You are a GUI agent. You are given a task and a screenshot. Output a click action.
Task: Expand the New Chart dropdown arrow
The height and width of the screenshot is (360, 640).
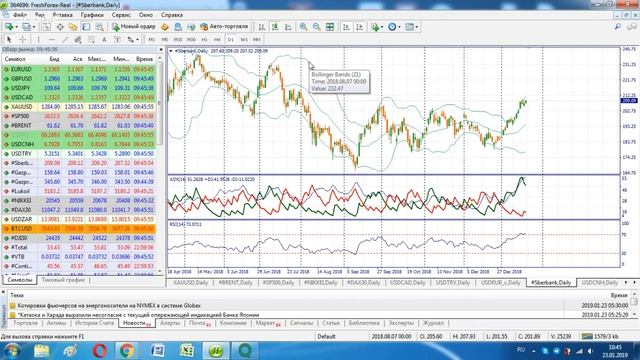click(16, 27)
